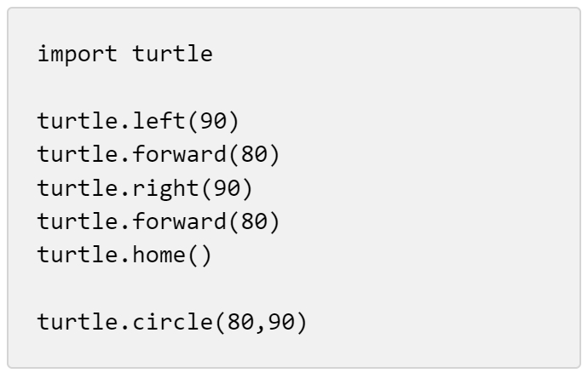588x373 pixels.
Task: Click the word "right" in the code
Action: [x=171, y=188]
